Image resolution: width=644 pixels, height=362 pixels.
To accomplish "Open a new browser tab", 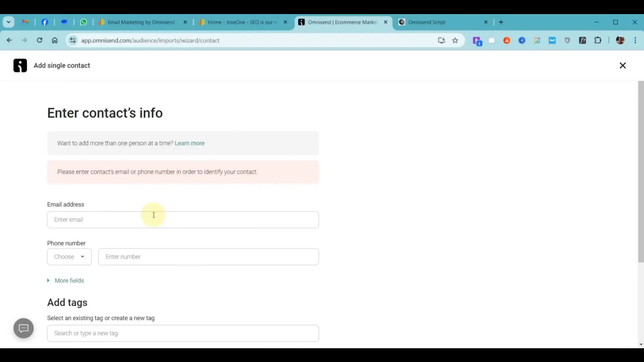I will 501,22.
